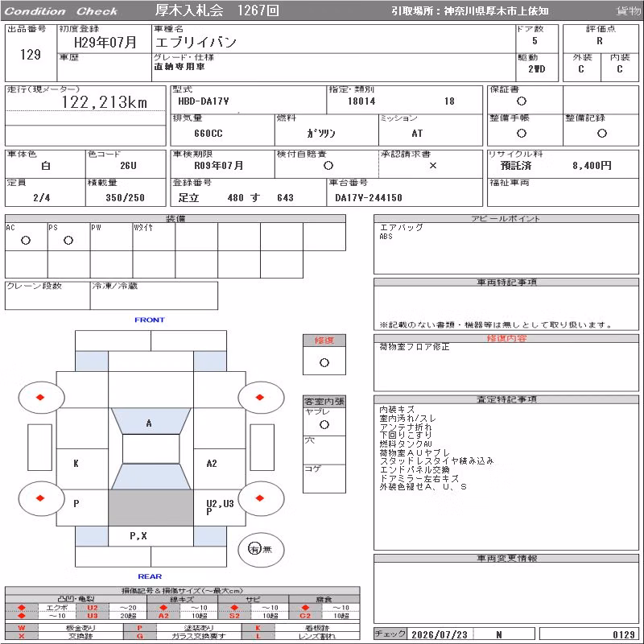Click the lot number 129
Image resolution: width=644 pixels, height=644 pixels.
point(31,54)
